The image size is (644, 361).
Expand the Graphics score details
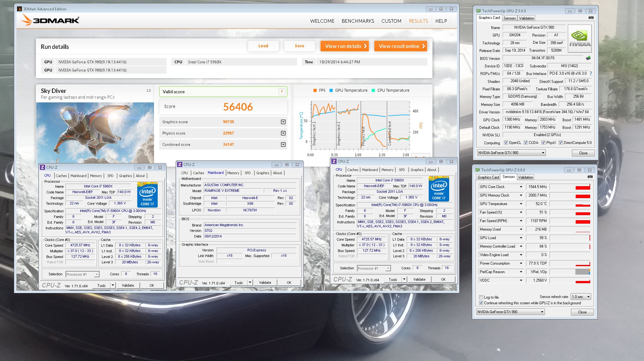(283, 122)
